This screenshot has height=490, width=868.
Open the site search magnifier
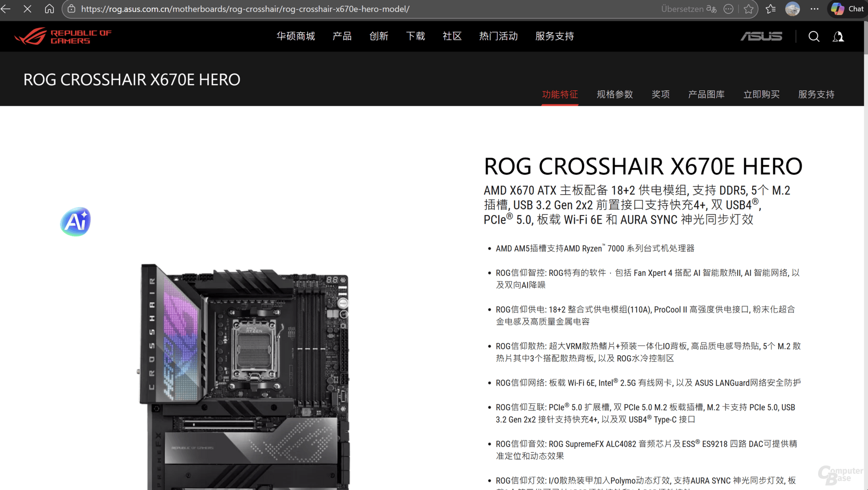[814, 36]
